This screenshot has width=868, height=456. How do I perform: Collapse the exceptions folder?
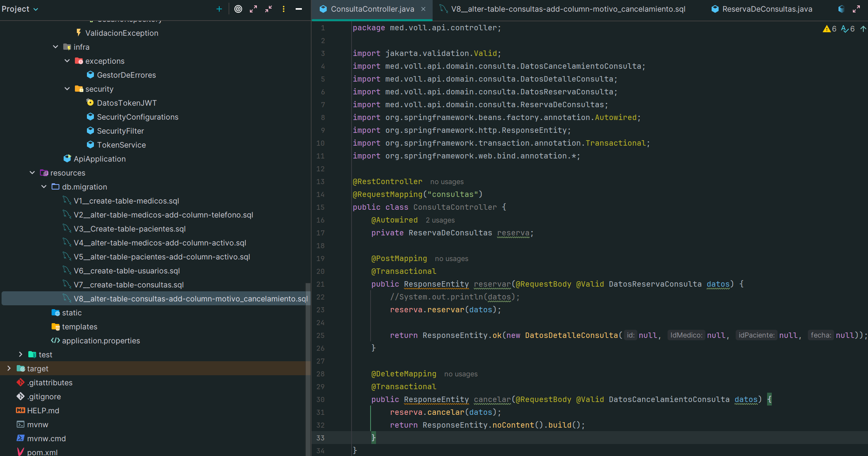point(67,61)
